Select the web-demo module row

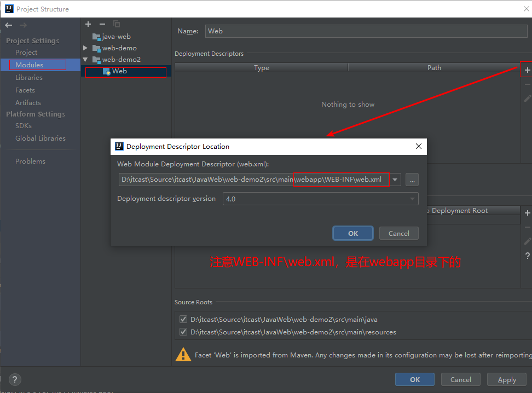coord(126,48)
